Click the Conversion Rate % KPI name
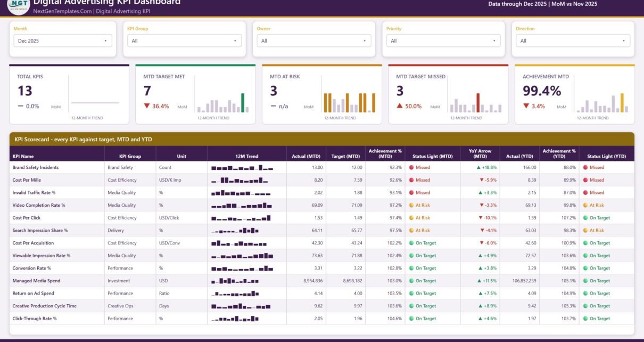644x342 pixels. [32, 268]
